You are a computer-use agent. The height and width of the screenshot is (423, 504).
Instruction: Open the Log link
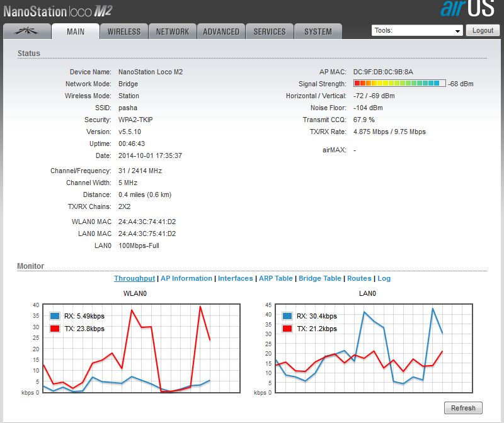(384, 278)
